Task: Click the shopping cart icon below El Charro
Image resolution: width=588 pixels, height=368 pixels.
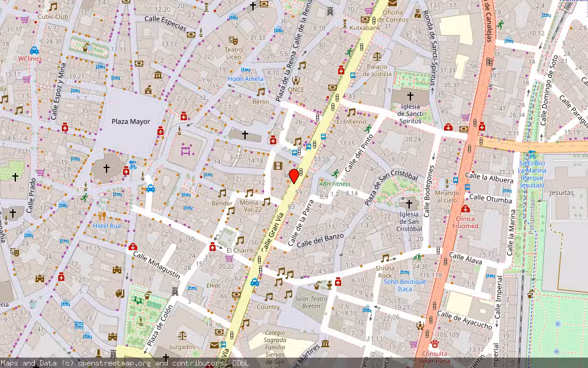Action: click(229, 258)
